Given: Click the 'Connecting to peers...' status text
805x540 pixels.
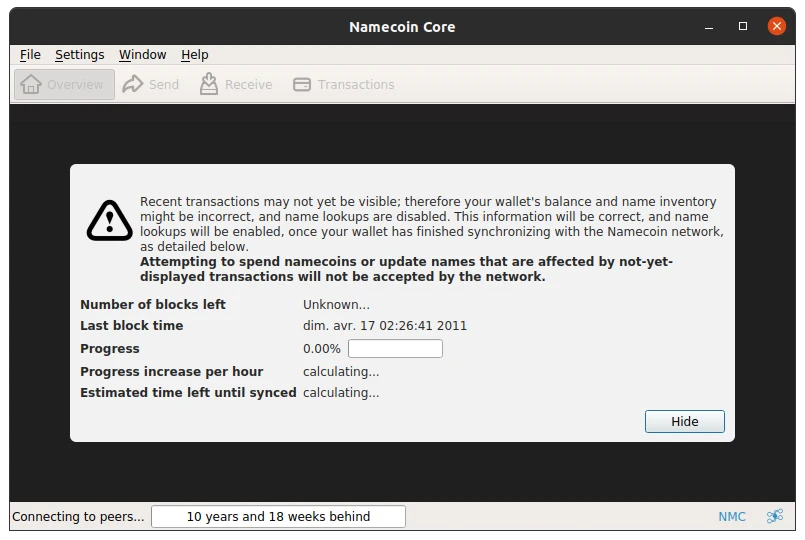Looking at the screenshot, I should tap(78, 516).
